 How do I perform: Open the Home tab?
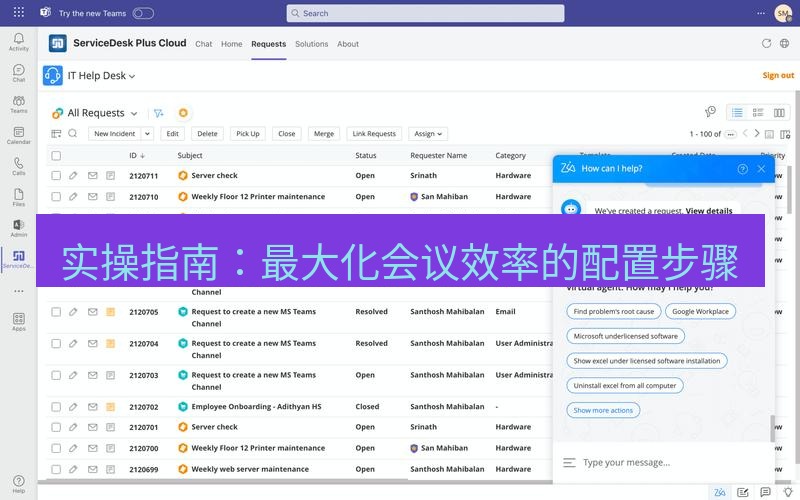[232, 44]
